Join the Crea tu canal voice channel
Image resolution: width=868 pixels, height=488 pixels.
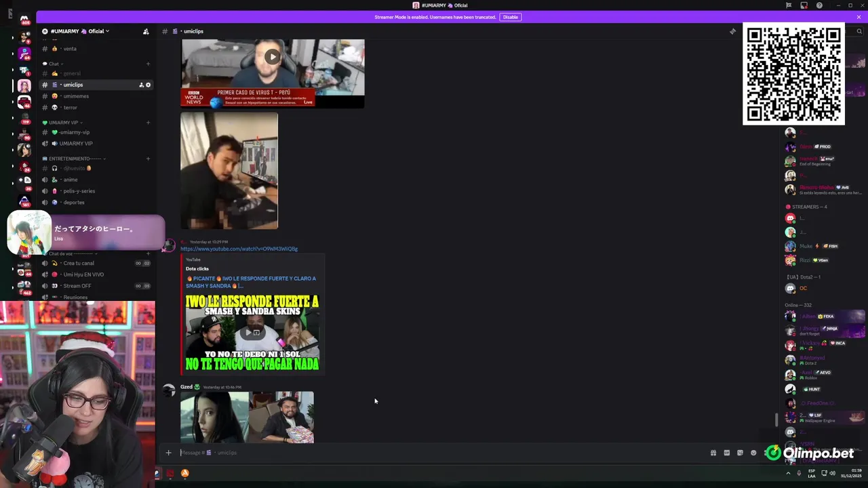point(95,263)
